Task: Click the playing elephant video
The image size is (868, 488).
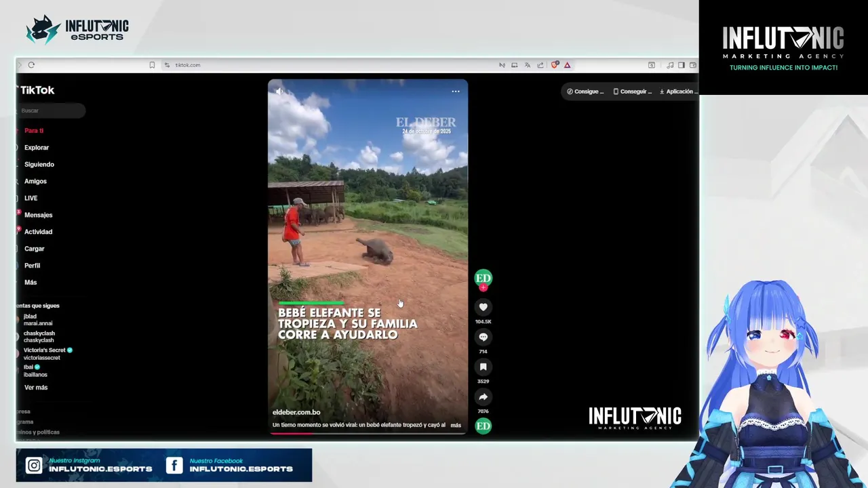Action: (368, 256)
